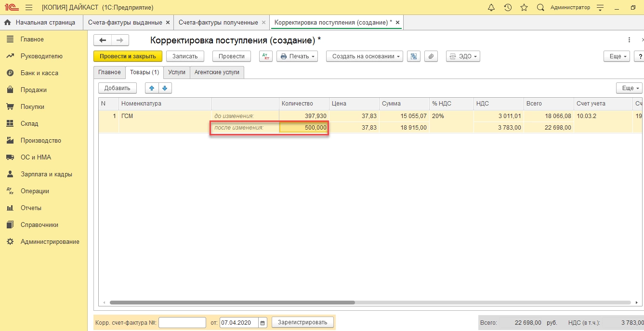
Task: Click the Справочники books icon
Action: point(10,225)
